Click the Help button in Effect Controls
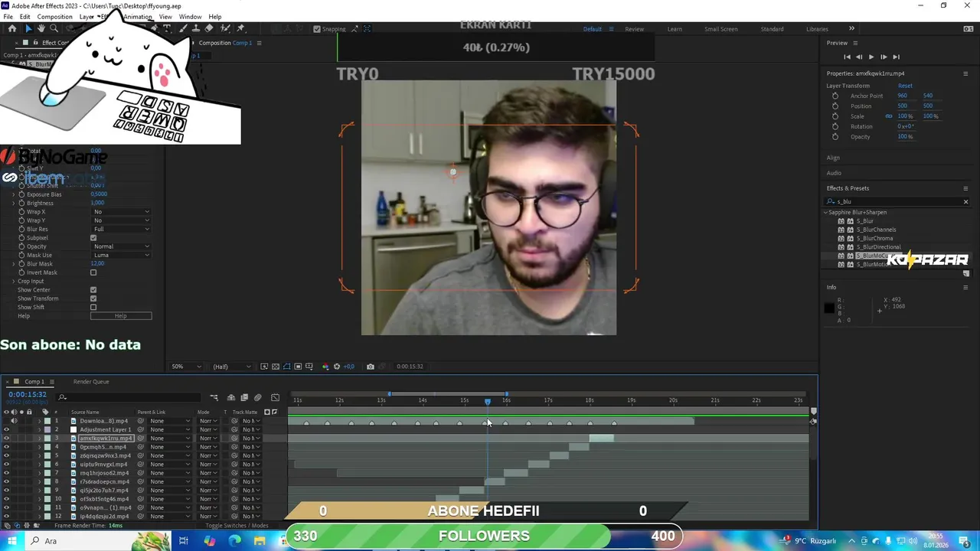 tap(121, 316)
